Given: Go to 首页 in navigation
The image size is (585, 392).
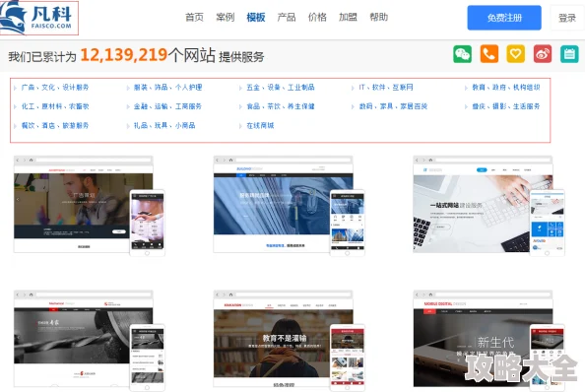Looking at the screenshot, I should pyautogui.click(x=194, y=17).
